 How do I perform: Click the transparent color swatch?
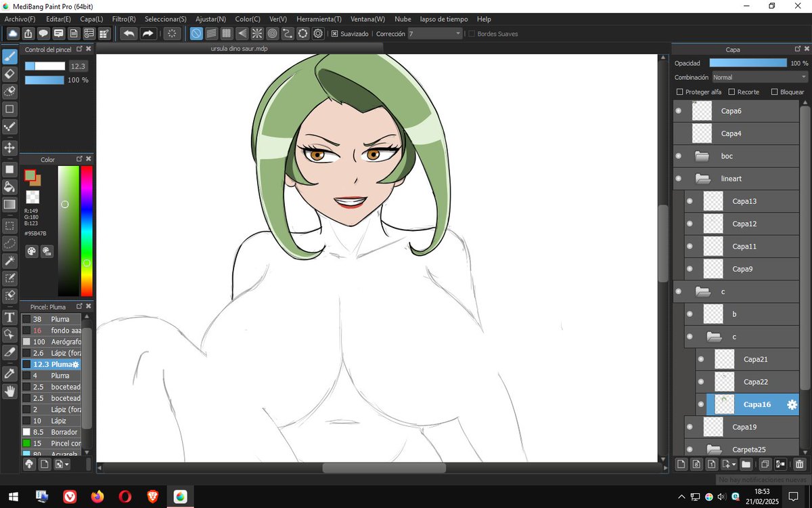(32, 196)
